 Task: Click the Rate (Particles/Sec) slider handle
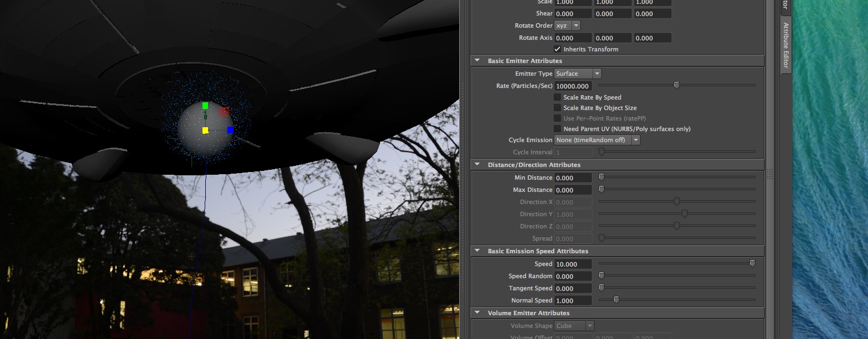[x=677, y=85]
